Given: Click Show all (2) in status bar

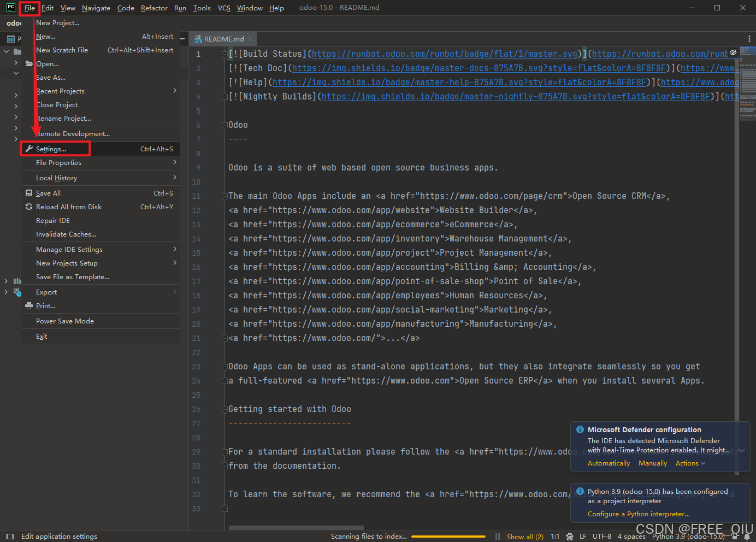Looking at the screenshot, I should tap(525, 537).
